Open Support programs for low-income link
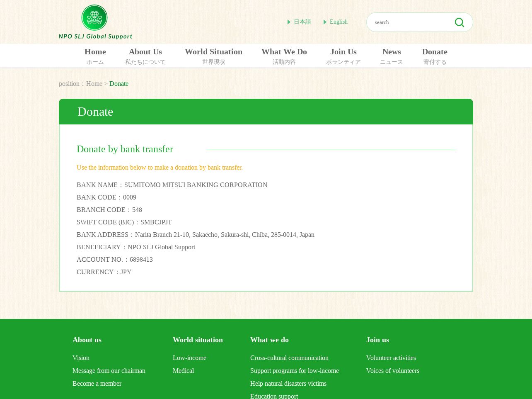The height and width of the screenshot is (399, 532). [x=295, y=371]
